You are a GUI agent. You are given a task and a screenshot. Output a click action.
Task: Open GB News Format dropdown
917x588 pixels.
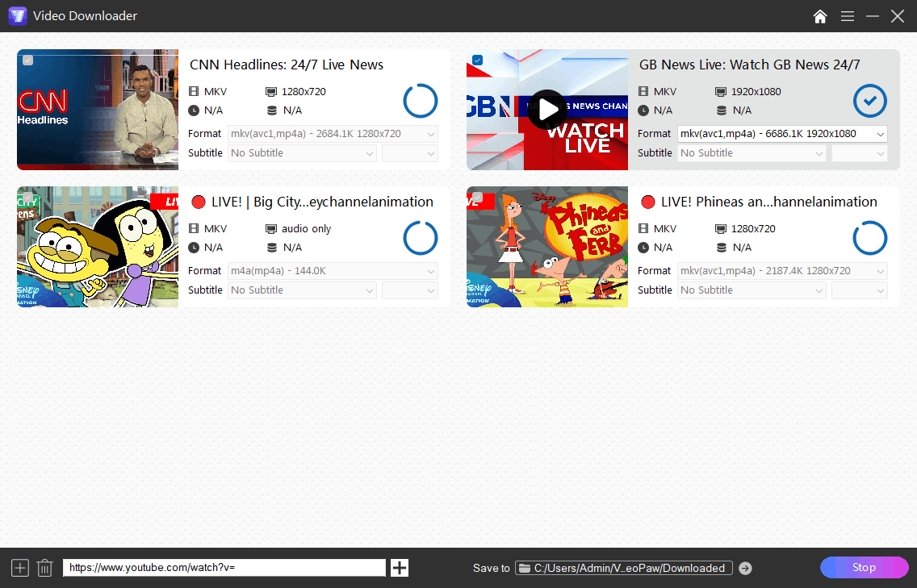pos(782,134)
